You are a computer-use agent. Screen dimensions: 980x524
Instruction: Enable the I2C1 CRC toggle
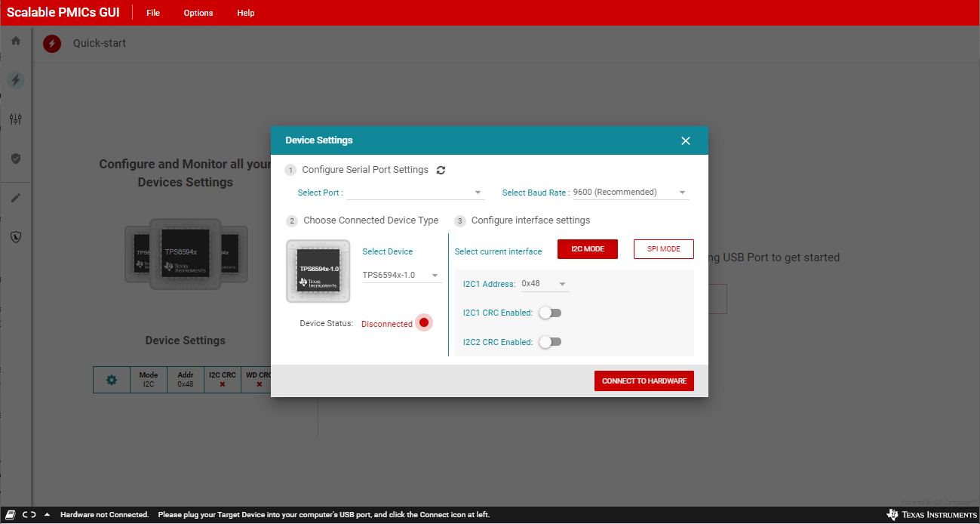tap(550, 313)
